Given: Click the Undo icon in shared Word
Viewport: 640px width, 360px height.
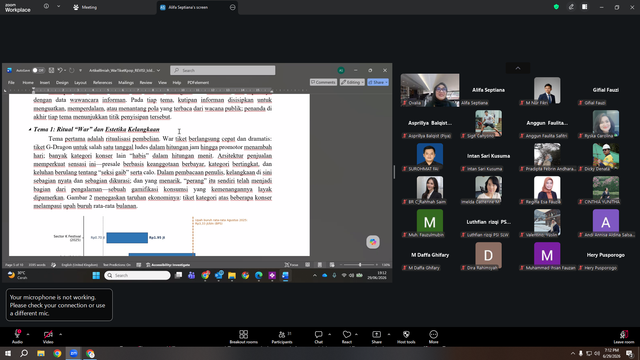Looking at the screenshot, I should [60, 70].
